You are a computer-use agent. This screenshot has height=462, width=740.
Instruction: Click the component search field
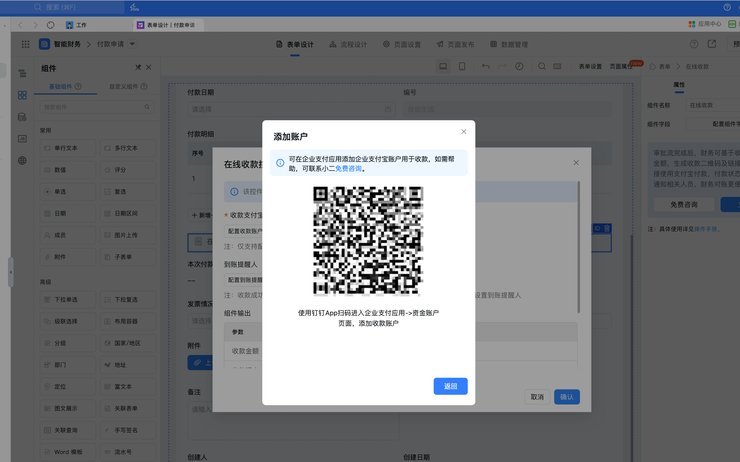(x=97, y=107)
